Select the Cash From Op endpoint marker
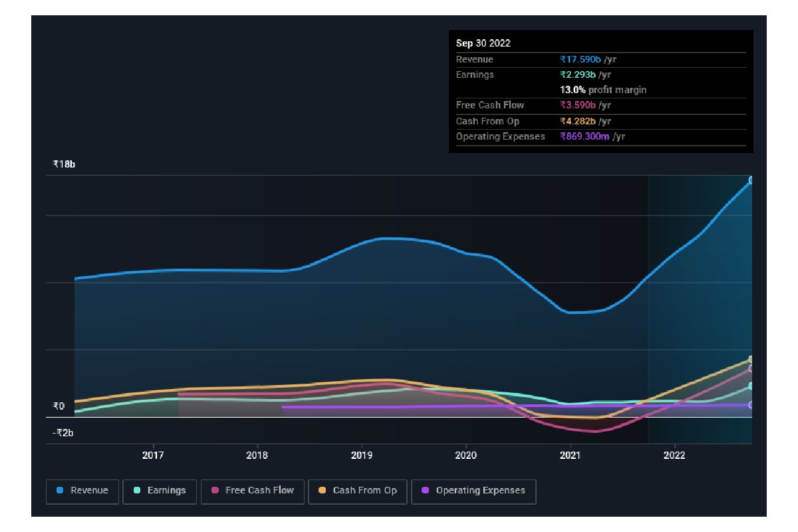This screenshot has height=532, width=798. tap(751, 360)
